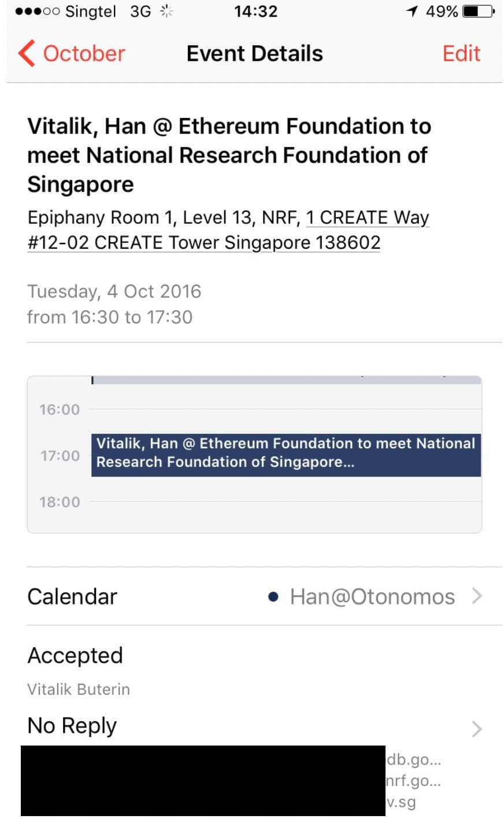Tap the network loading spinner icon
The image size is (504, 819).
(166, 11)
